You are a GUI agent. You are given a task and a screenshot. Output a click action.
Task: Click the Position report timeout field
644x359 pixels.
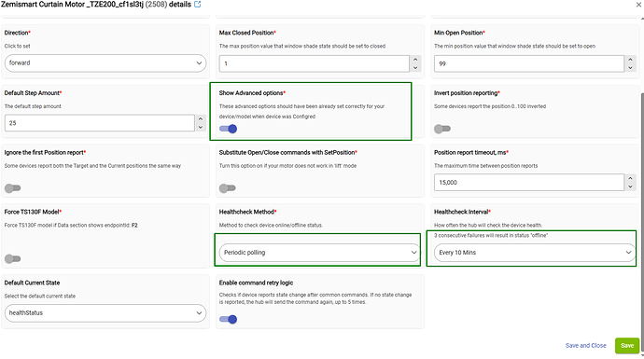[529, 183]
